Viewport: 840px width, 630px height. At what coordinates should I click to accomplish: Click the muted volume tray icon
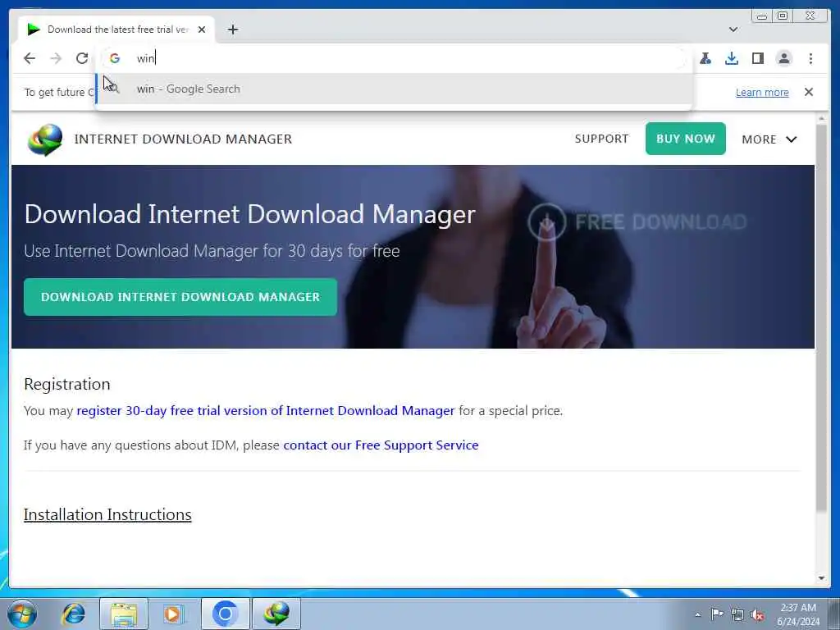pos(757,614)
